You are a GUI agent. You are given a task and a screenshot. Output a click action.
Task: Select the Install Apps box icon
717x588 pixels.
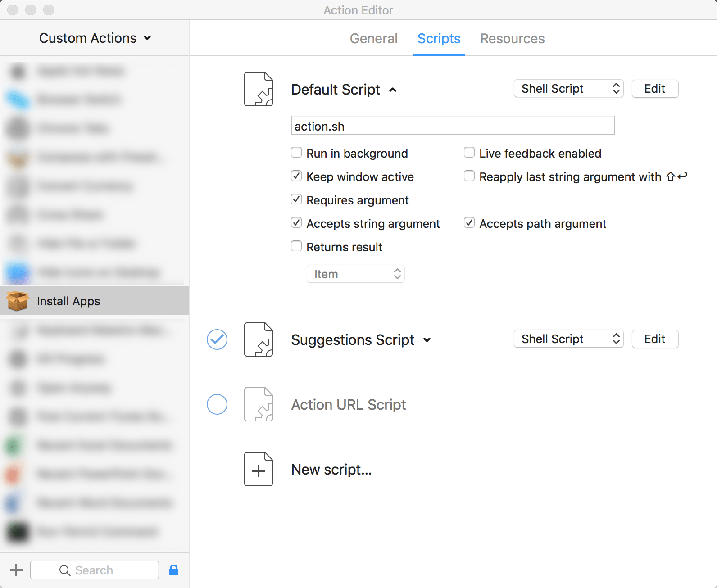tap(18, 301)
